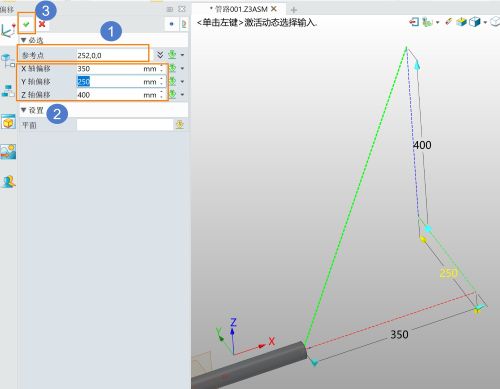The width and height of the screenshot is (500, 389).
Task: Click the float panel icon in the title bar
Action: 182,9
